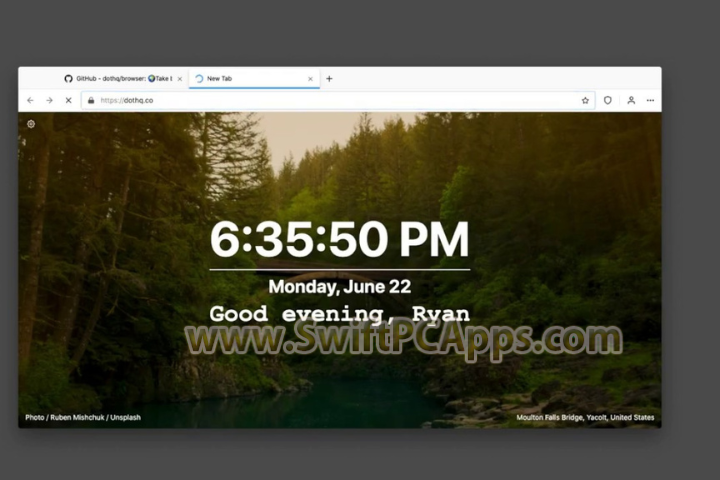
Task: Focus the dothq.co address bar
Action: [x=338, y=100]
